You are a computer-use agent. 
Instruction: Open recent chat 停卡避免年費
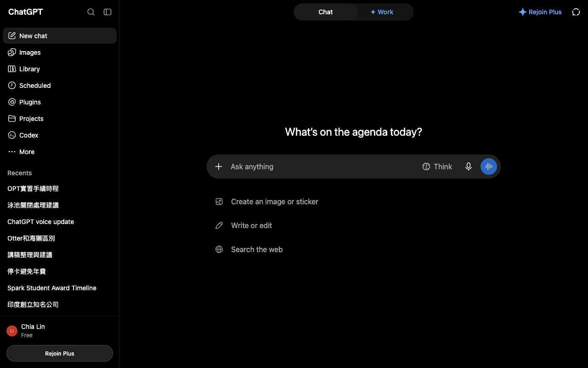click(x=60, y=271)
